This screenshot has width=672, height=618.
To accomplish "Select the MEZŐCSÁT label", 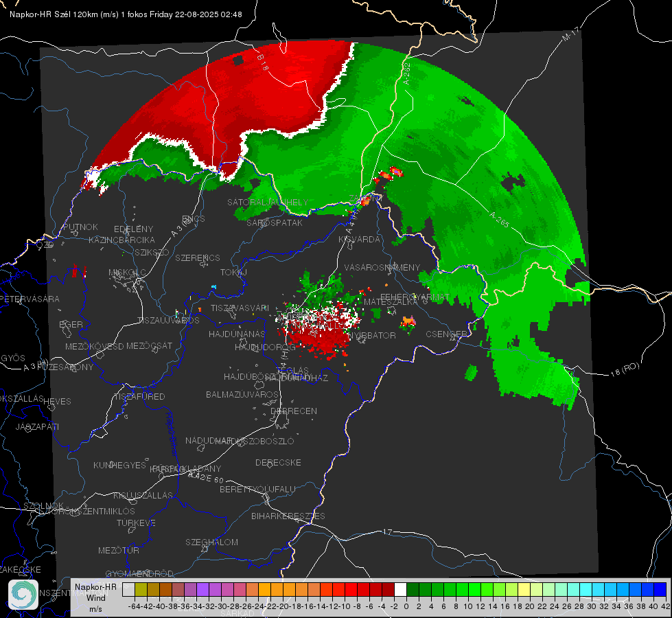I will [x=149, y=345].
